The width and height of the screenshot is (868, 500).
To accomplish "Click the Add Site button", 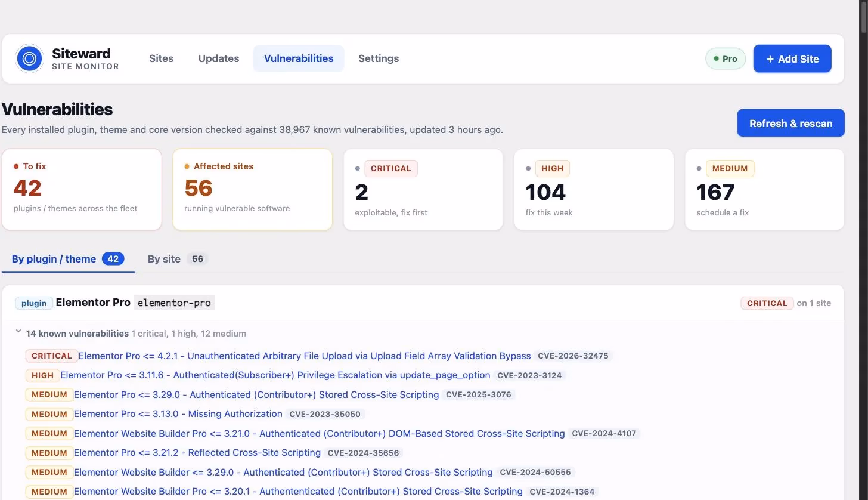I will pyautogui.click(x=792, y=58).
